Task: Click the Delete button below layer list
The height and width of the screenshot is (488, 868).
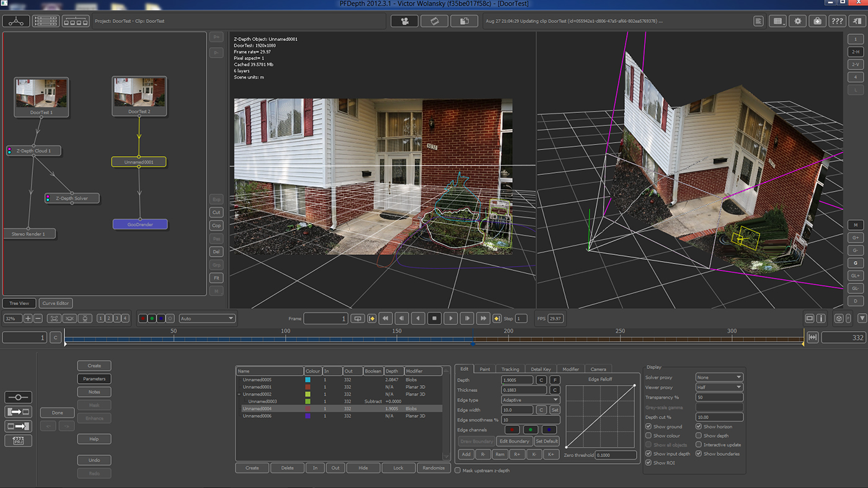Action: point(287,468)
